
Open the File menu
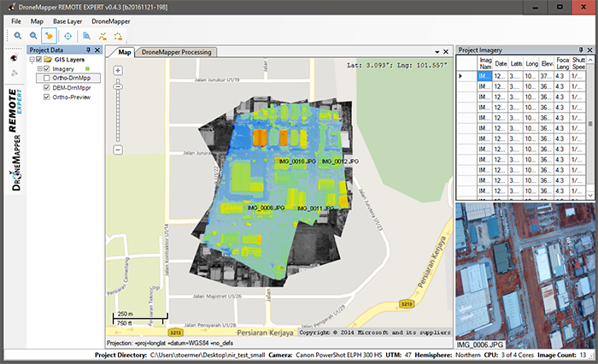point(17,20)
